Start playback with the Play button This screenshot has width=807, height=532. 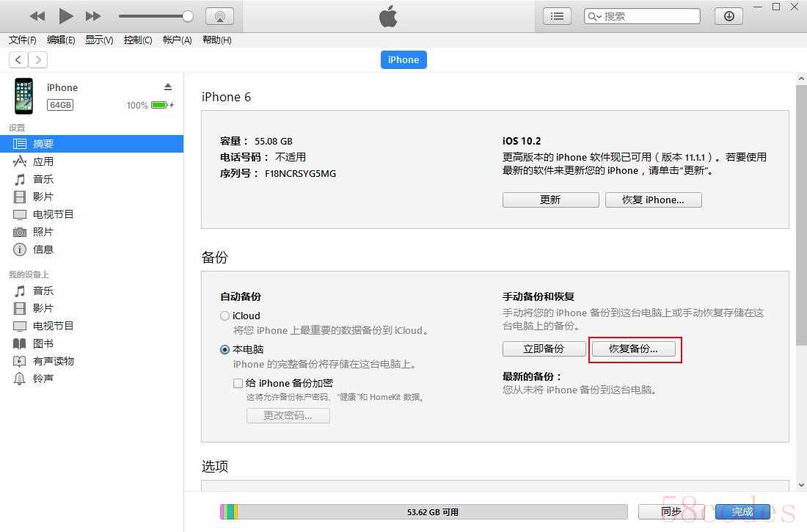click(x=66, y=16)
